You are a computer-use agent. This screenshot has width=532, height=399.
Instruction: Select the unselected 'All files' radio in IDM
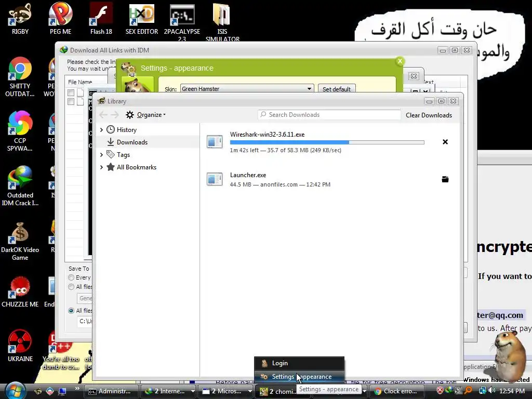(x=71, y=287)
